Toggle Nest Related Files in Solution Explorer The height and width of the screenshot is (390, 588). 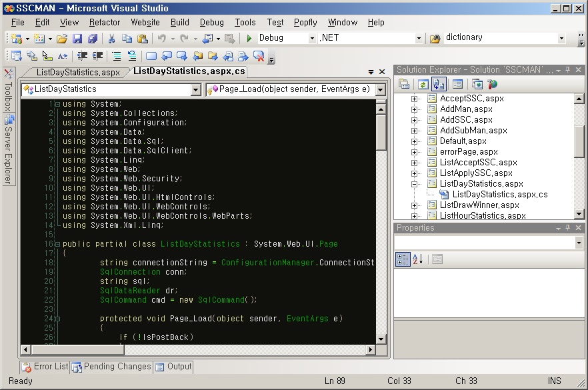pos(439,85)
